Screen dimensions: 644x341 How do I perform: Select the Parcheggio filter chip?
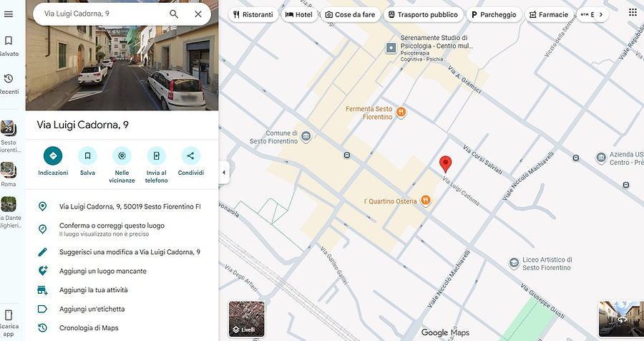coord(494,14)
